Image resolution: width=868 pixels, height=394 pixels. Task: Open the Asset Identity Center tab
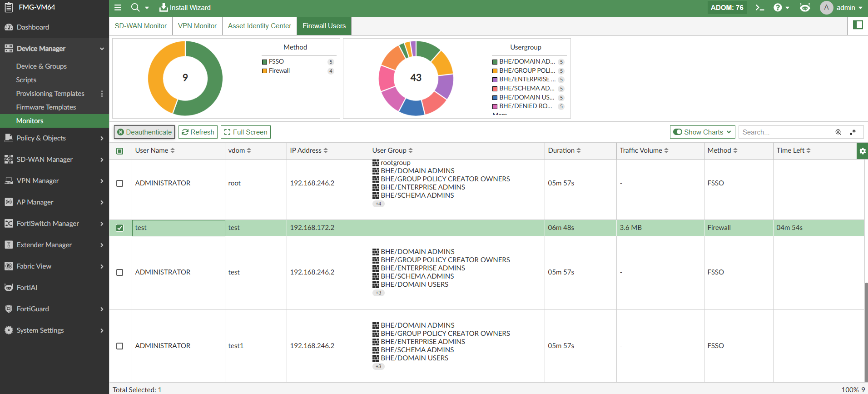tap(259, 26)
